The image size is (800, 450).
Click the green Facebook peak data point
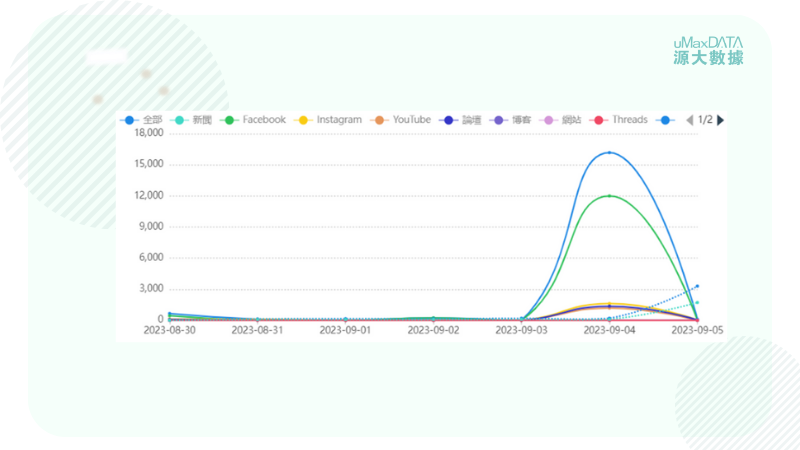[610, 196]
